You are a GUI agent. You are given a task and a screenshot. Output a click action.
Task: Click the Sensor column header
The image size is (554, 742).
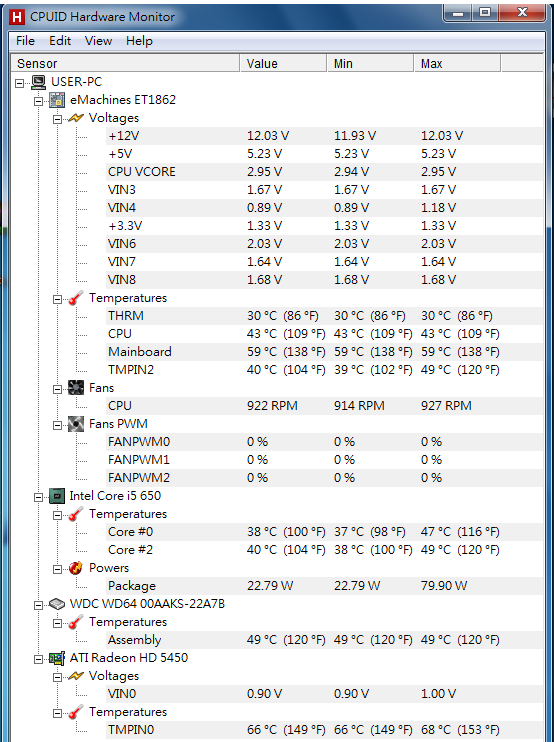(x=125, y=63)
